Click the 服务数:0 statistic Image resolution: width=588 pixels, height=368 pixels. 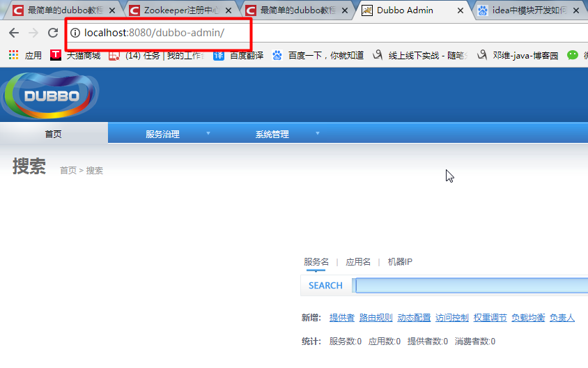[x=346, y=342]
